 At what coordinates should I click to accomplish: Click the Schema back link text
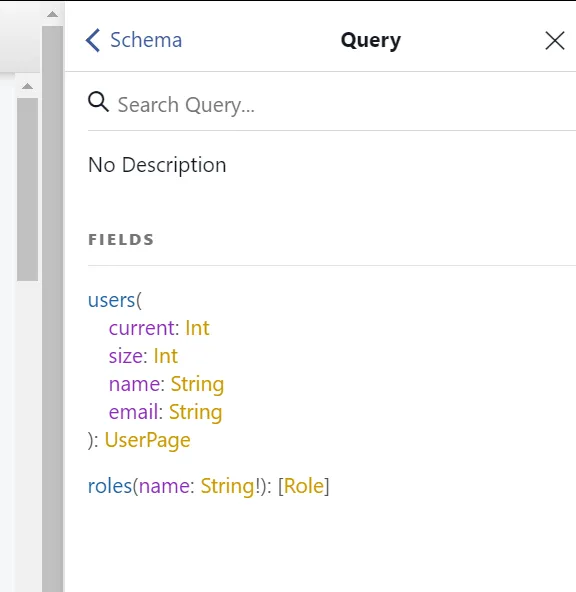(x=146, y=40)
